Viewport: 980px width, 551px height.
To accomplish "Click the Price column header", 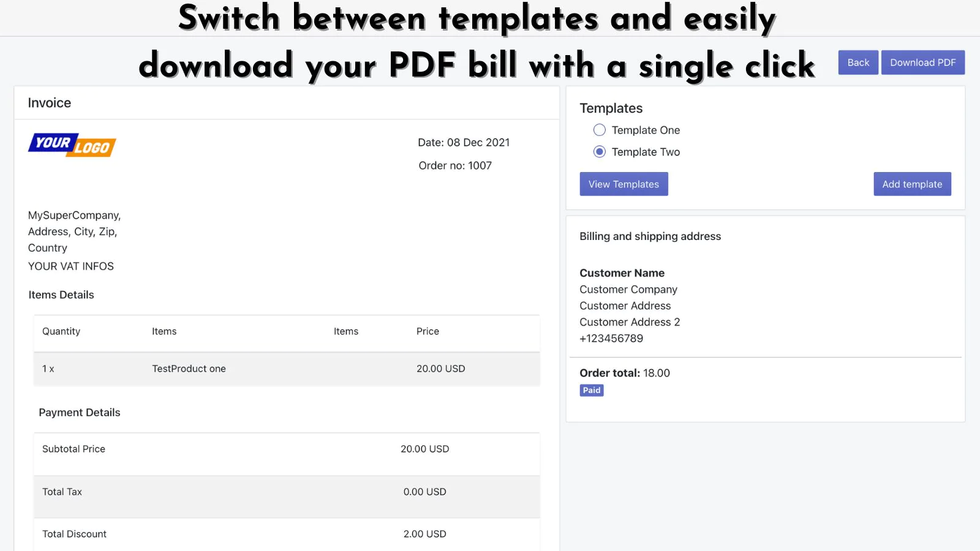I will point(428,331).
